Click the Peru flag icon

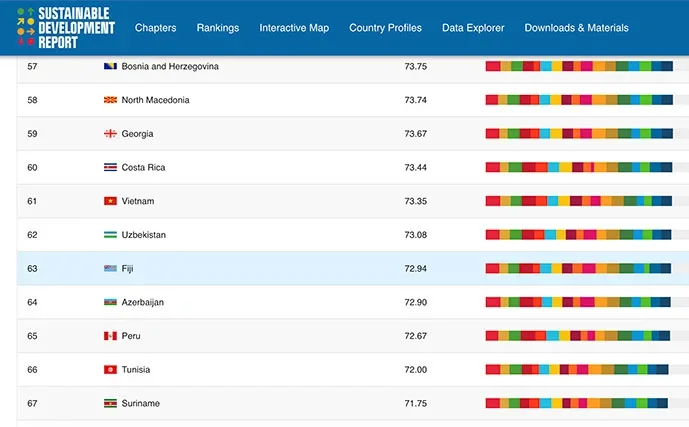point(110,336)
